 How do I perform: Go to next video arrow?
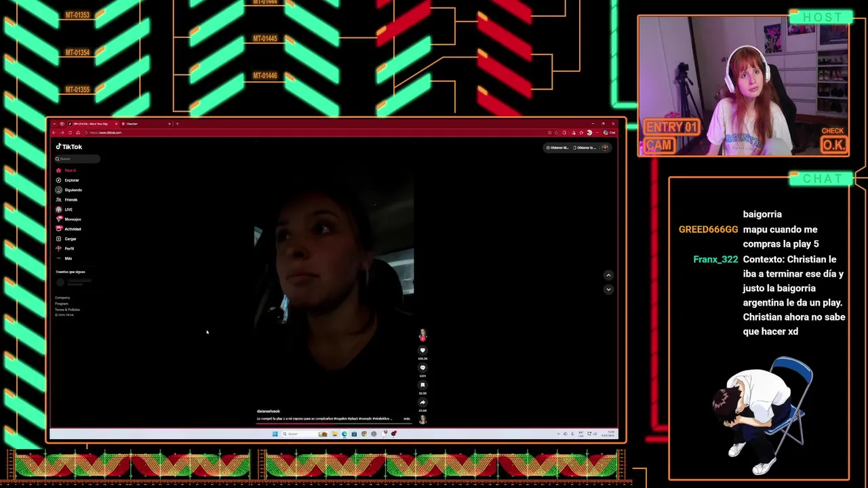point(608,289)
